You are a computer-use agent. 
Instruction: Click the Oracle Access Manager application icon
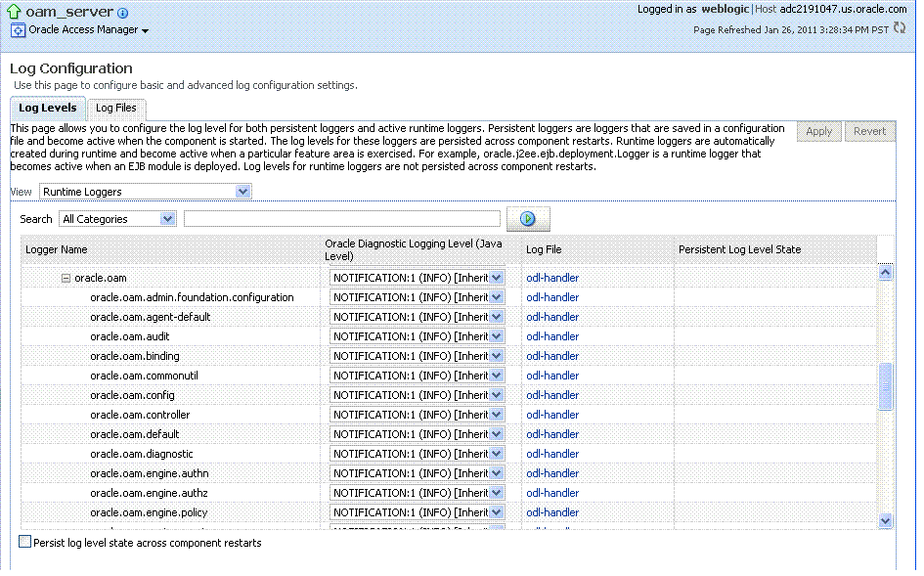tap(17, 30)
